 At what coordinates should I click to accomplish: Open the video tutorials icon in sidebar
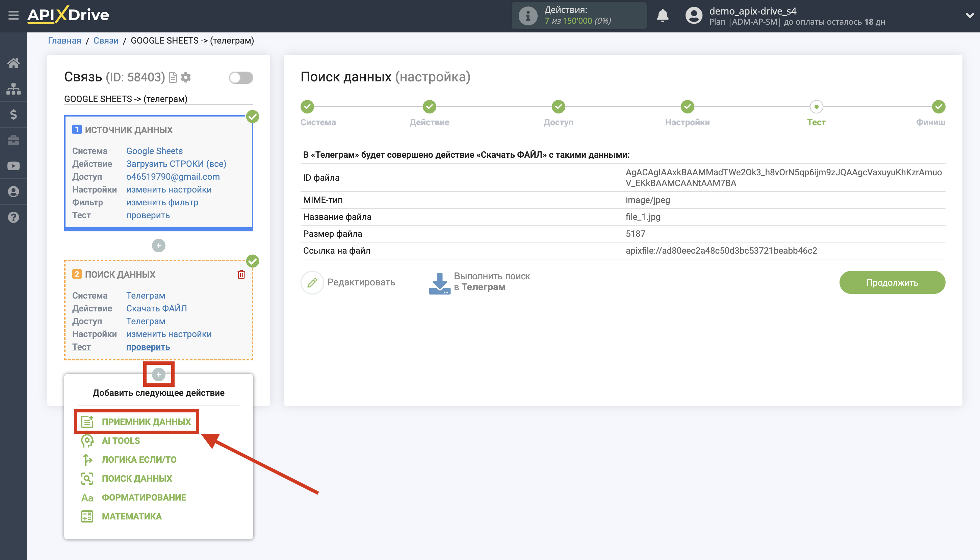14,166
